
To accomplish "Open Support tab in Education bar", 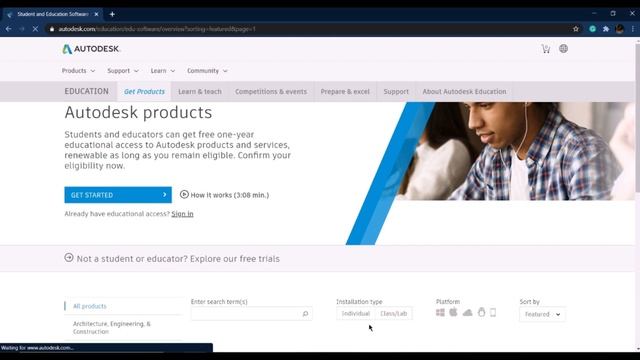I will pos(396,91).
